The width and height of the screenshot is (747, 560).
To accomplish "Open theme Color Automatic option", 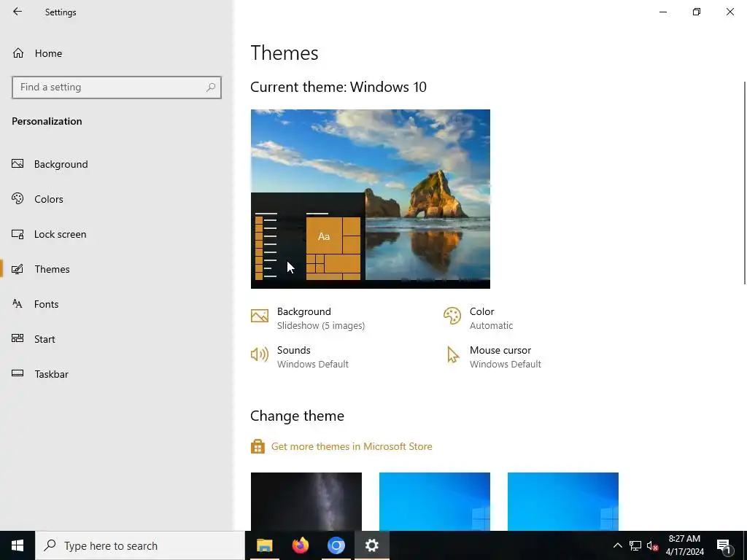I will [491, 318].
